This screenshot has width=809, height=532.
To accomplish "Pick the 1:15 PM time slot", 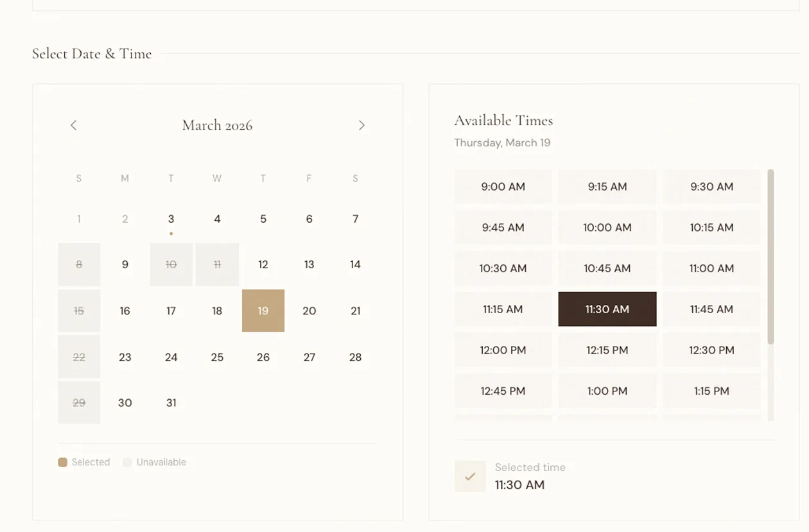I will (711, 391).
